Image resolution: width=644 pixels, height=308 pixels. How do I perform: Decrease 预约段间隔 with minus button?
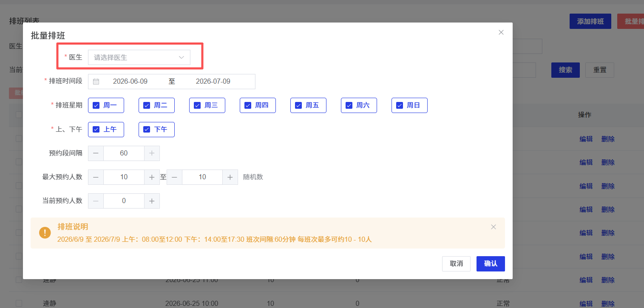coord(96,153)
